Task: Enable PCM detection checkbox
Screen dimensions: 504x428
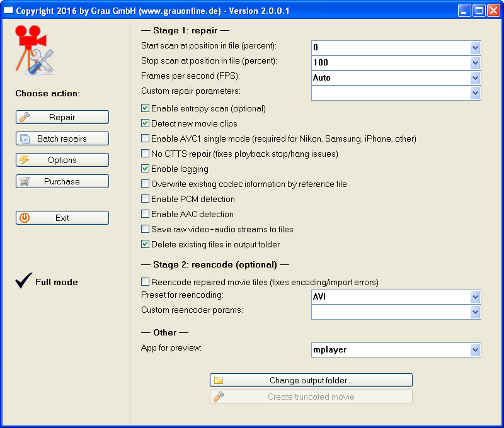Action: coord(146,199)
